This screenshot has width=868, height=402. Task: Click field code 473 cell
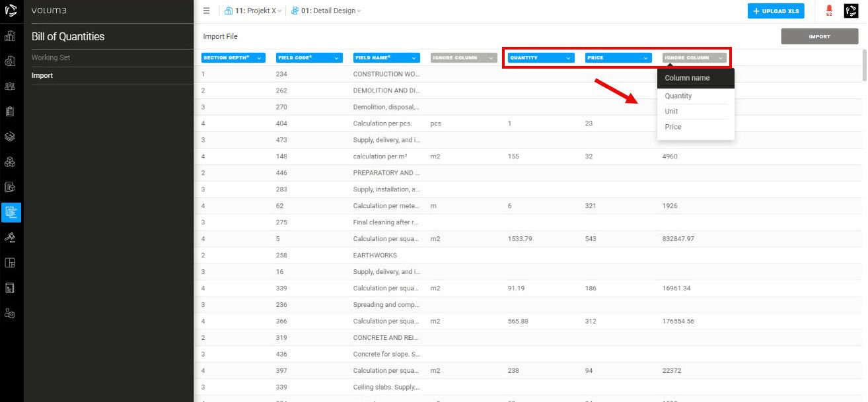click(x=281, y=140)
